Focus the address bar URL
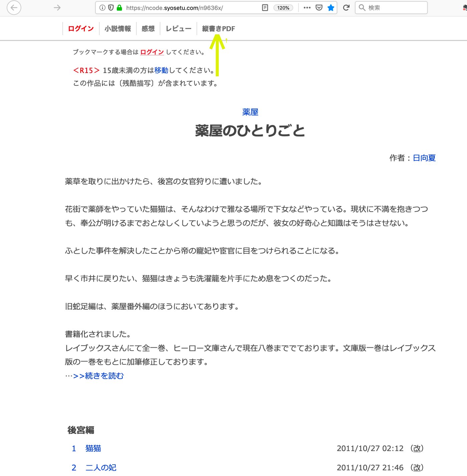The width and height of the screenshot is (467, 476). (174, 8)
